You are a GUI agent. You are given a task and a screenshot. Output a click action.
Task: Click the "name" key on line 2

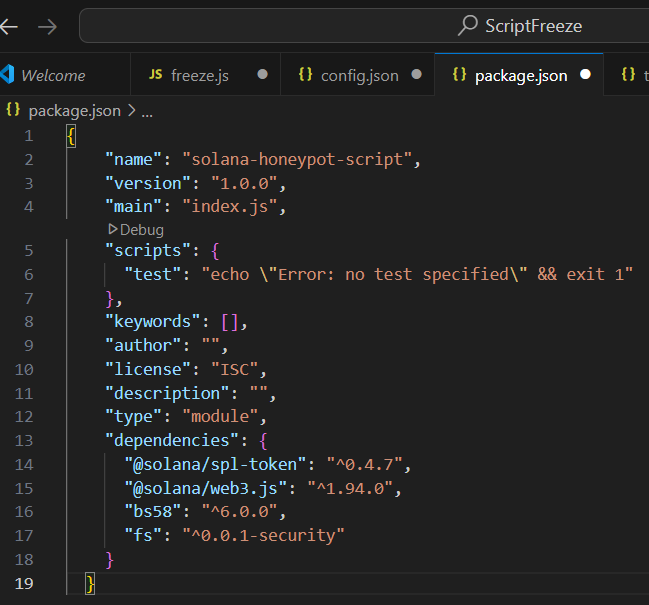[133, 160]
